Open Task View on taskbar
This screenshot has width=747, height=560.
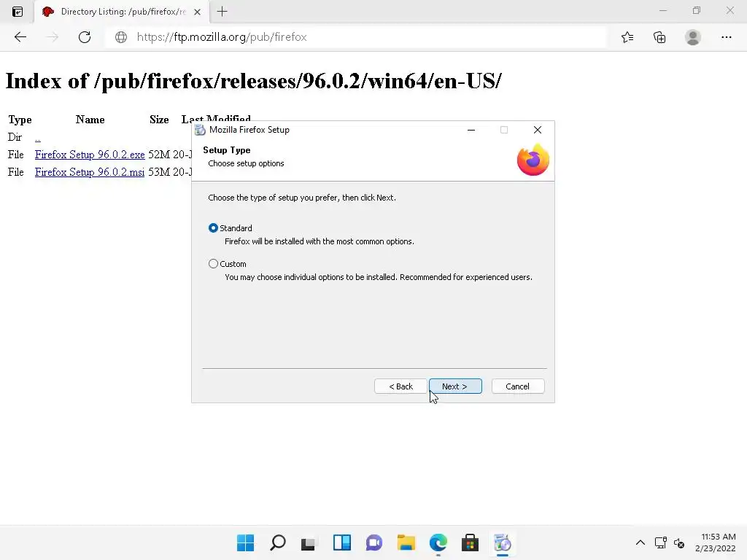309,542
